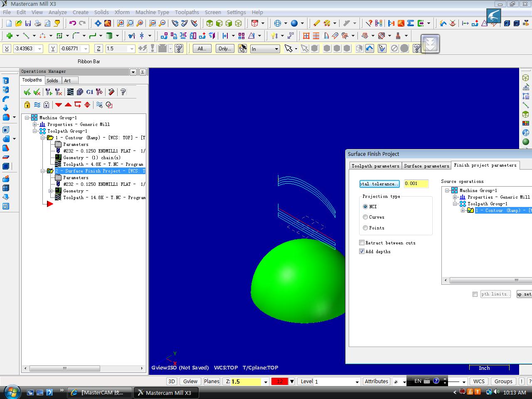Click the red insert arrow in operations tree
This screenshot has width=532, height=399.
(x=50, y=204)
